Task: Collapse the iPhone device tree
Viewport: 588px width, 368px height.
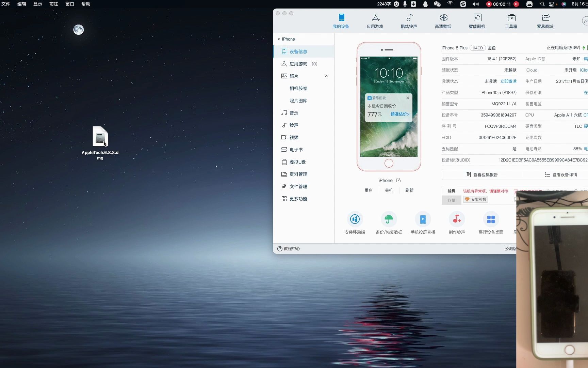Action: [279, 39]
